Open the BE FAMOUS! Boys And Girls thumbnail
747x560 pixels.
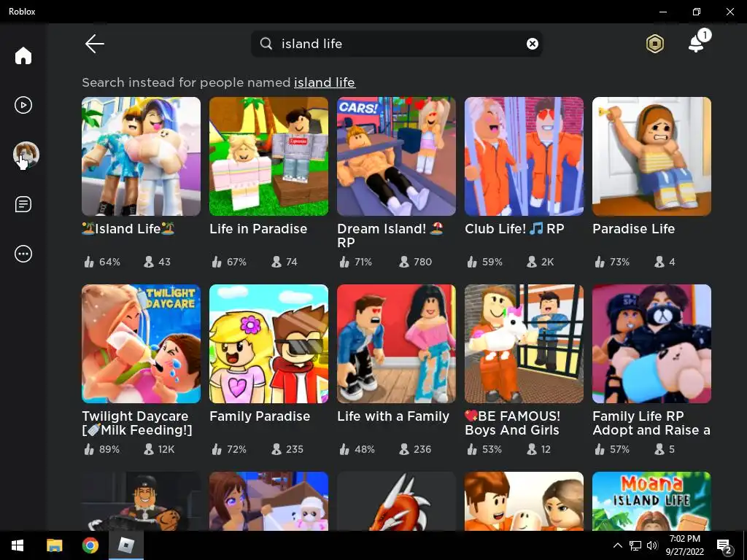(x=524, y=344)
